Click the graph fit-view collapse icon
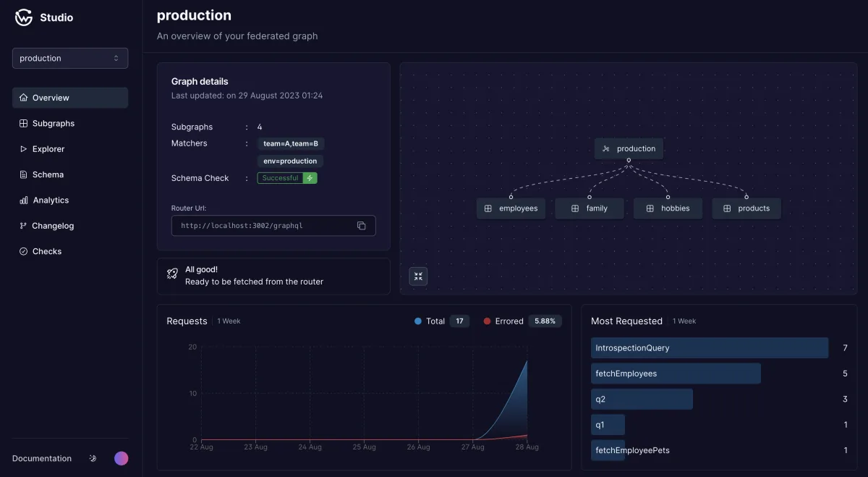Screen dimensions: 868x477 [x=418, y=276]
